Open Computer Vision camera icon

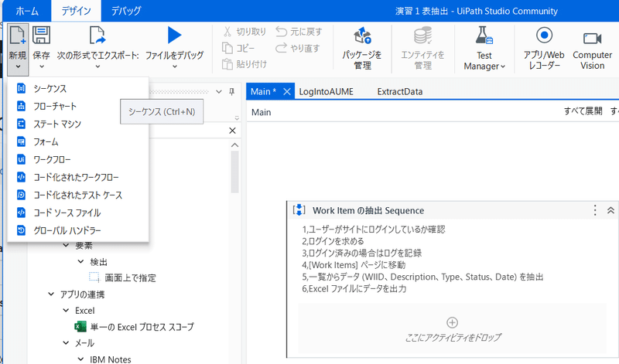(592, 38)
